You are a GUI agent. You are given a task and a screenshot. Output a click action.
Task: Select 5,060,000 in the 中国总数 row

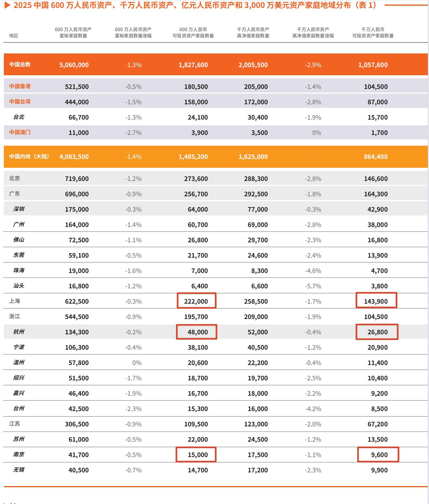(x=74, y=65)
